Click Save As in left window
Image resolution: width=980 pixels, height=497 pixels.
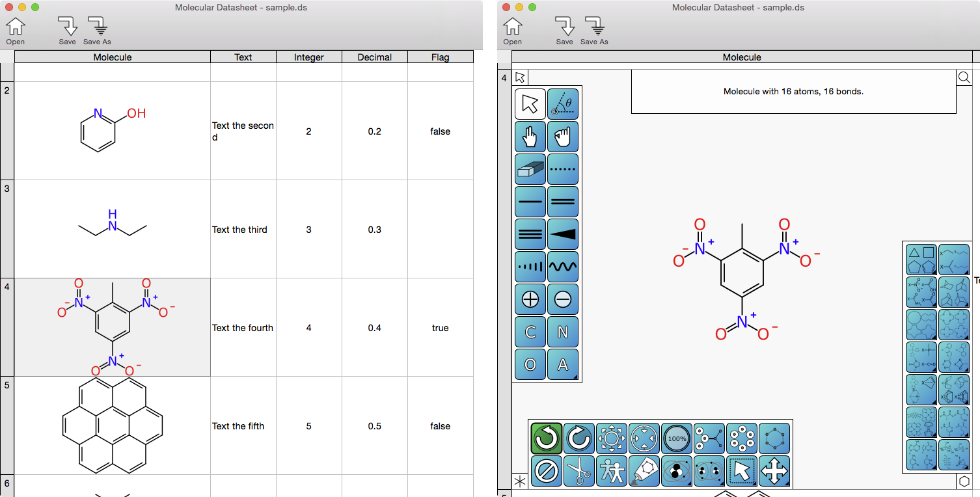coord(97,31)
